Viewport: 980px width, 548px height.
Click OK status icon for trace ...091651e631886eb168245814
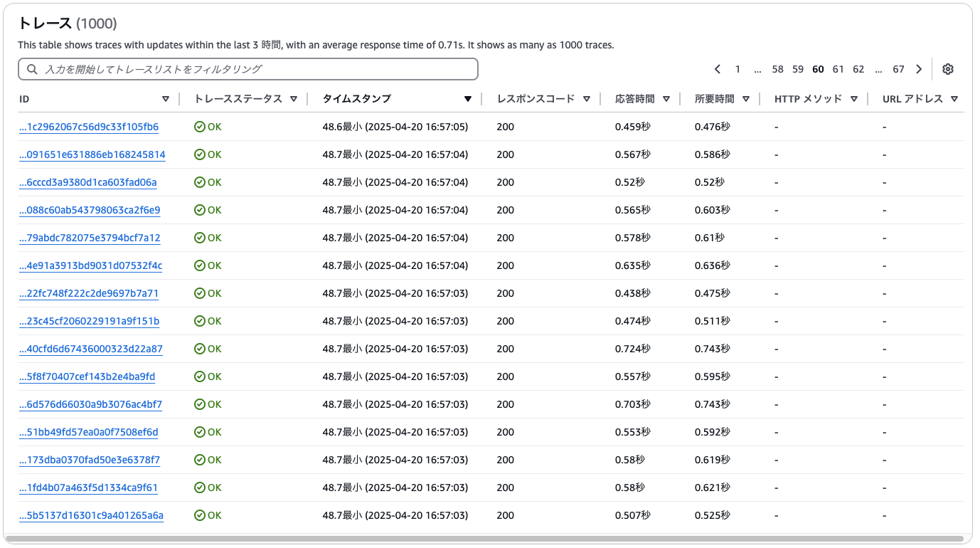point(200,154)
